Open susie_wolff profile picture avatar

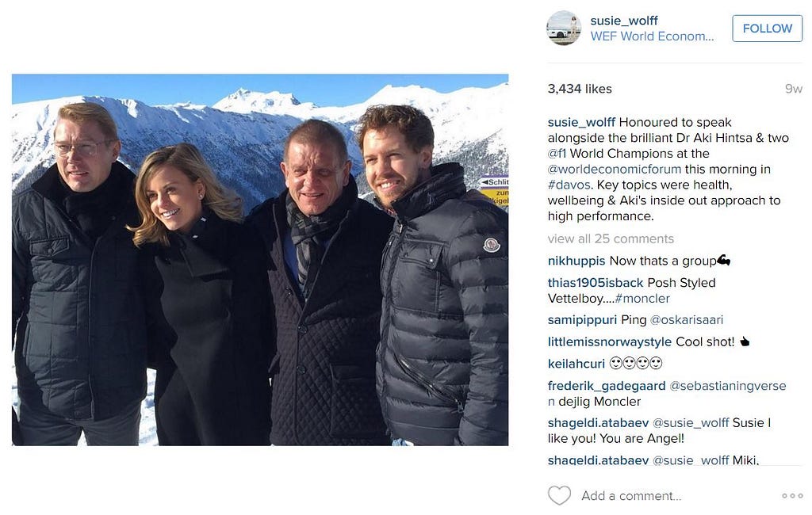pos(564,29)
